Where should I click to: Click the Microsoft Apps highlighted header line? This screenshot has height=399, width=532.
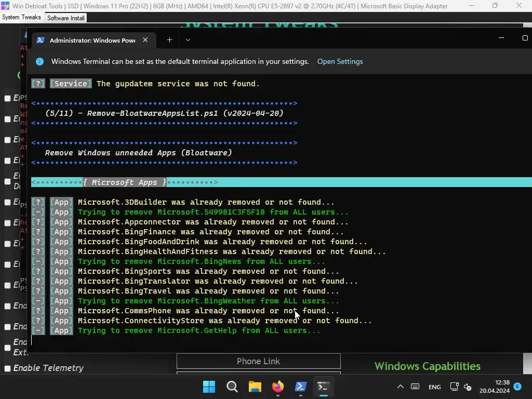(x=282, y=182)
